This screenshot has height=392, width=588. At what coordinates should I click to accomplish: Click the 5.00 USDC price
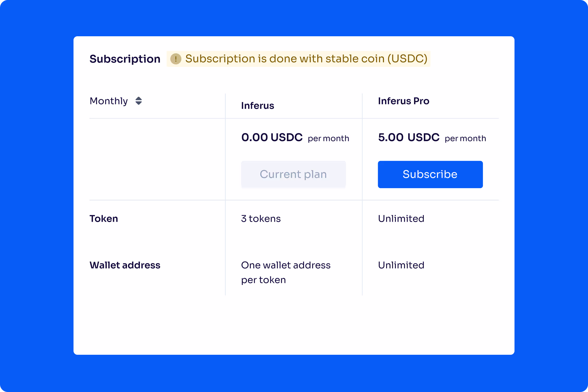pyautogui.click(x=409, y=137)
